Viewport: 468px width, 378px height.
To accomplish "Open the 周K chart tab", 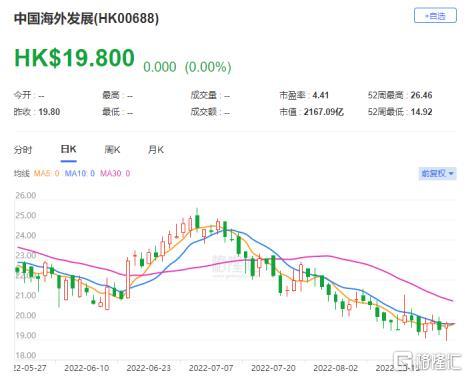I will pos(112,150).
